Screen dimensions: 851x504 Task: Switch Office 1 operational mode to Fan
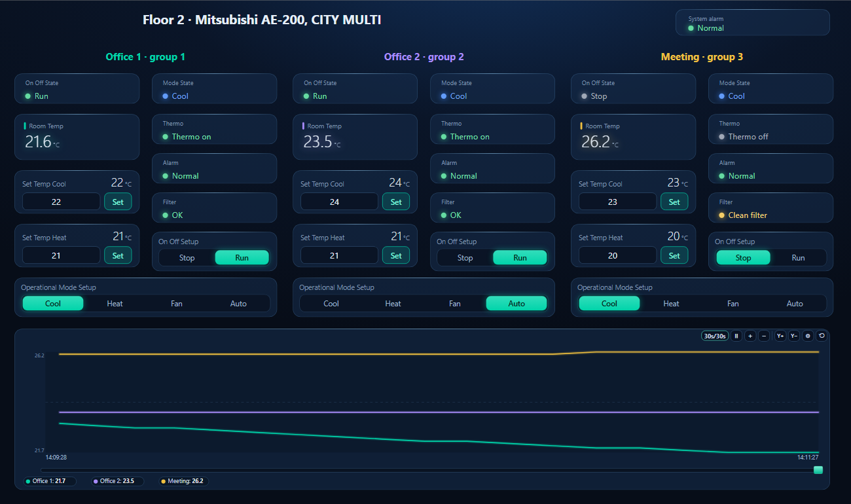coord(177,303)
